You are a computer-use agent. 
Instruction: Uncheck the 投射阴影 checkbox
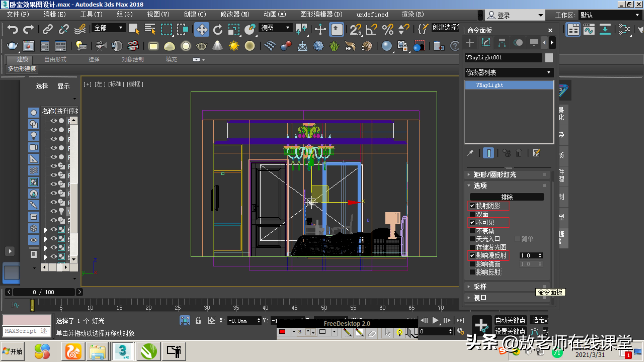point(472,206)
